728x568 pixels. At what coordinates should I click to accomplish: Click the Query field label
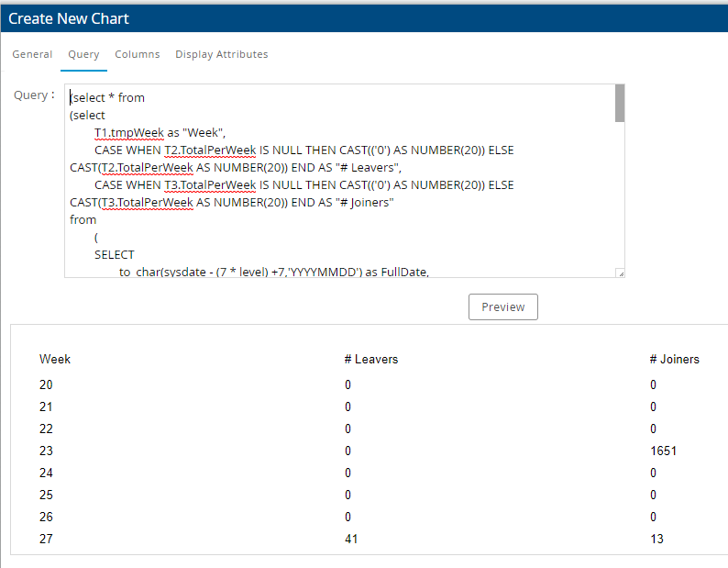[x=34, y=95]
